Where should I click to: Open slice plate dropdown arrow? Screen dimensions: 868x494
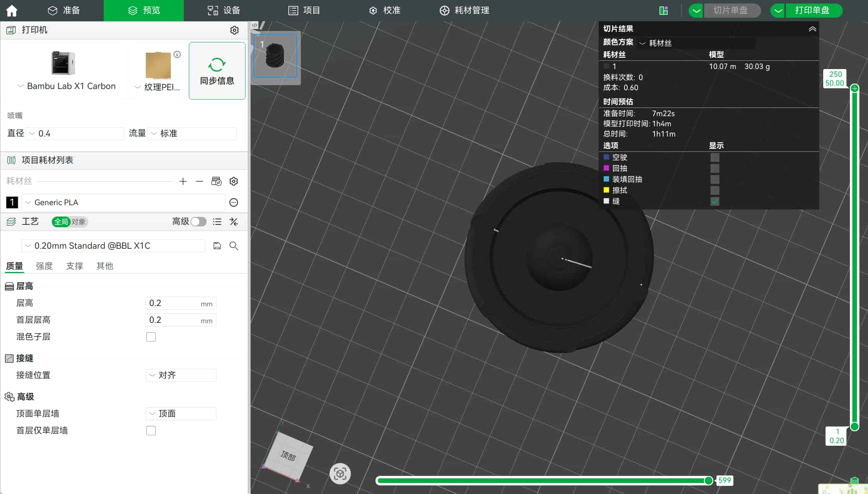[696, 11]
